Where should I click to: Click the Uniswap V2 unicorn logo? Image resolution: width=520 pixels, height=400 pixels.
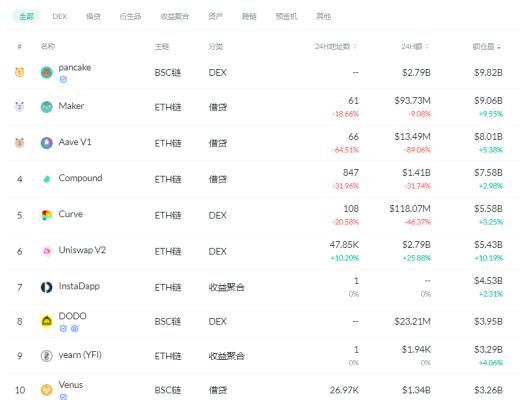47,251
